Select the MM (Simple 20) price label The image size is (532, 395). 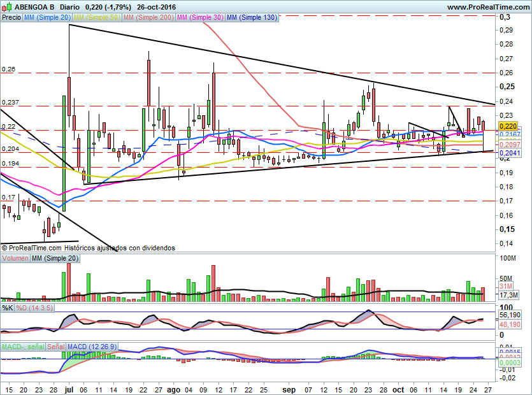pyautogui.click(x=48, y=17)
